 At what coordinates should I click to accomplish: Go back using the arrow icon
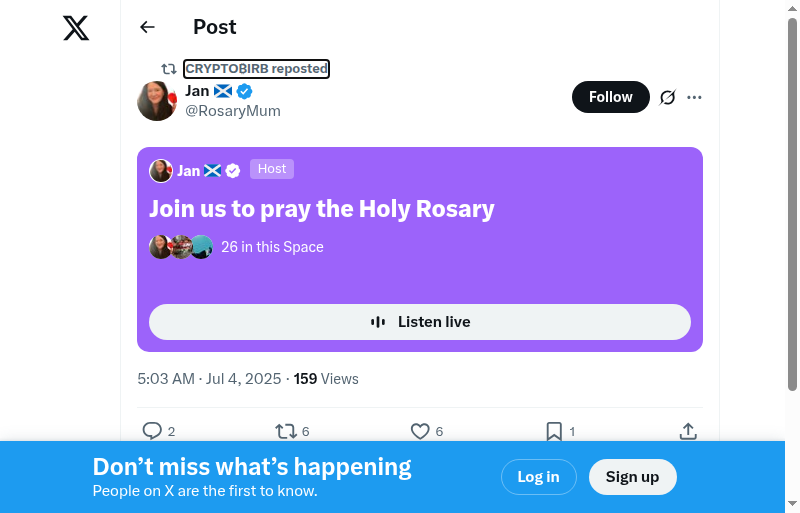click(x=148, y=27)
